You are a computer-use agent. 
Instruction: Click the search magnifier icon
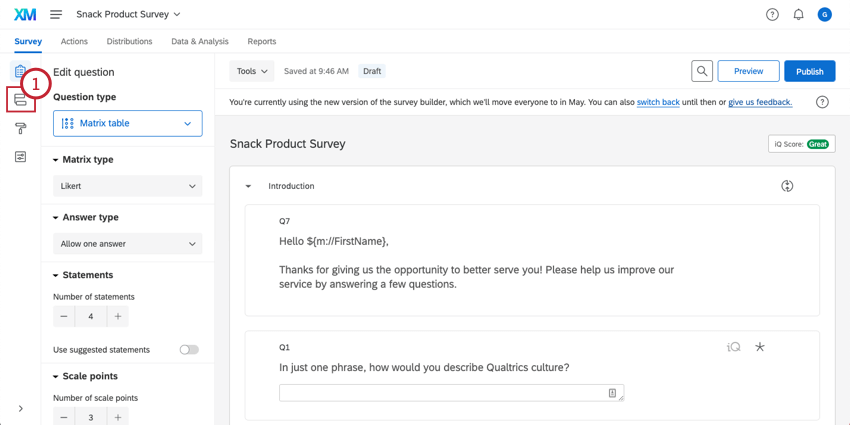click(702, 71)
